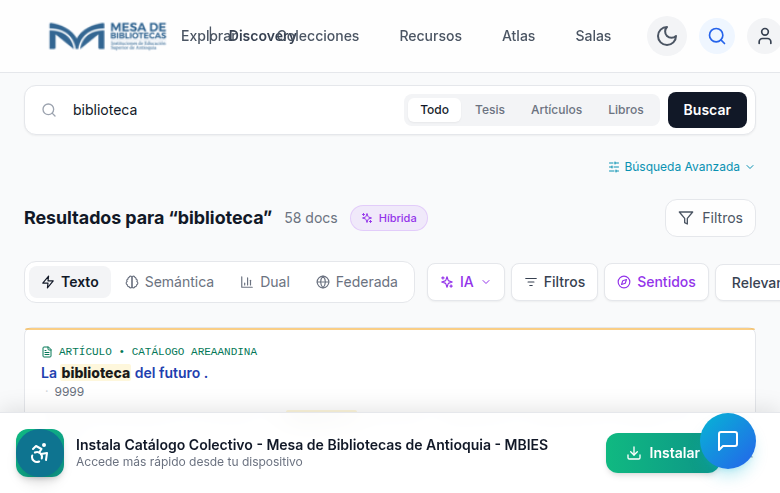The width and height of the screenshot is (780, 493).
Task: Switch to Texto search mode
Action: pyautogui.click(x=70, y=282)
